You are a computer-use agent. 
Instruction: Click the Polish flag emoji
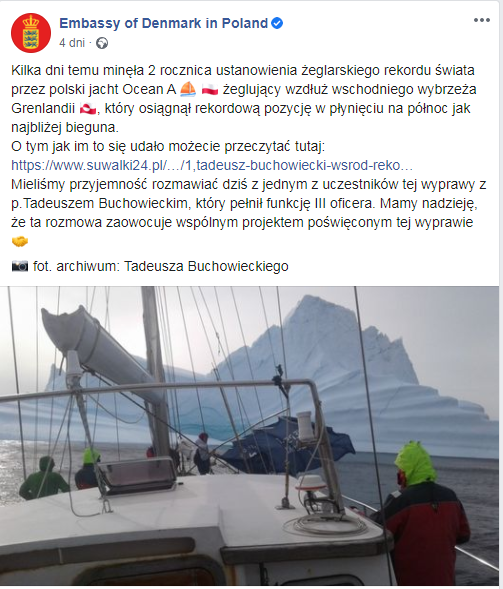(210, 89)
